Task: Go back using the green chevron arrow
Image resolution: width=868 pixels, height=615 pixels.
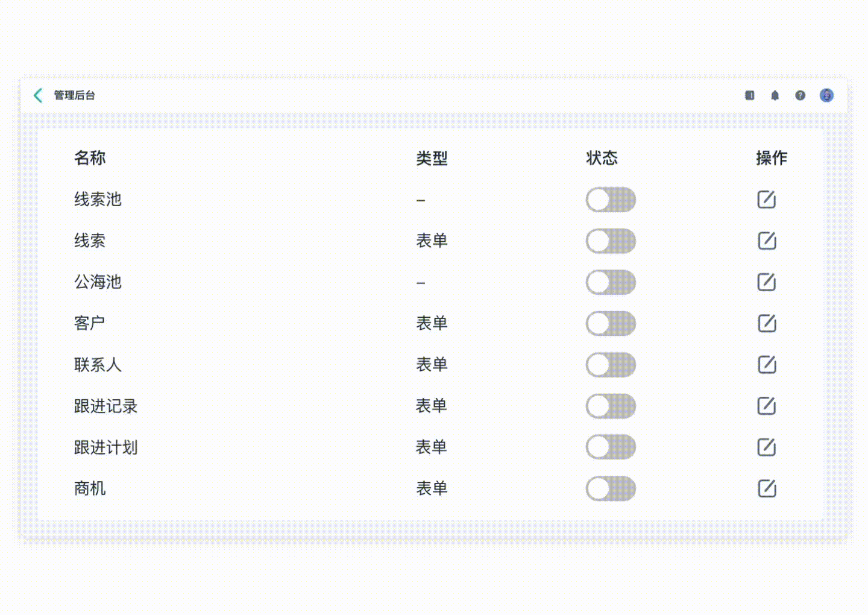Action: (37, 95)
